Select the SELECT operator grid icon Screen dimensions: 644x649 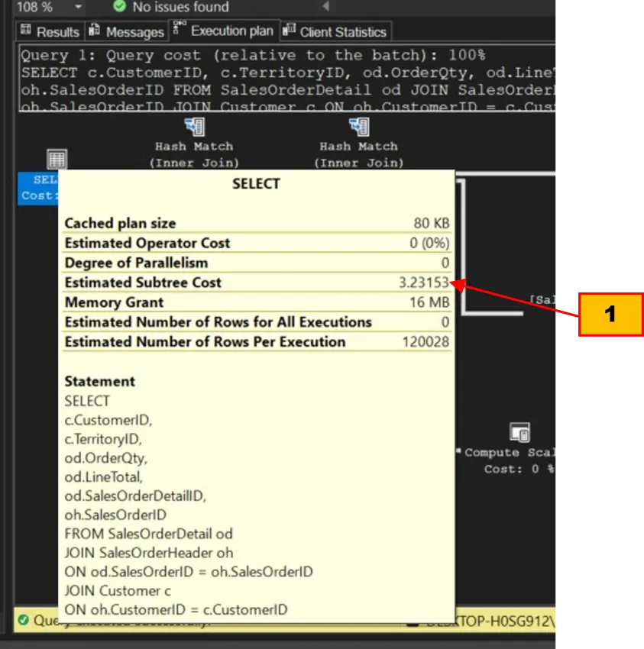point(57,159)
